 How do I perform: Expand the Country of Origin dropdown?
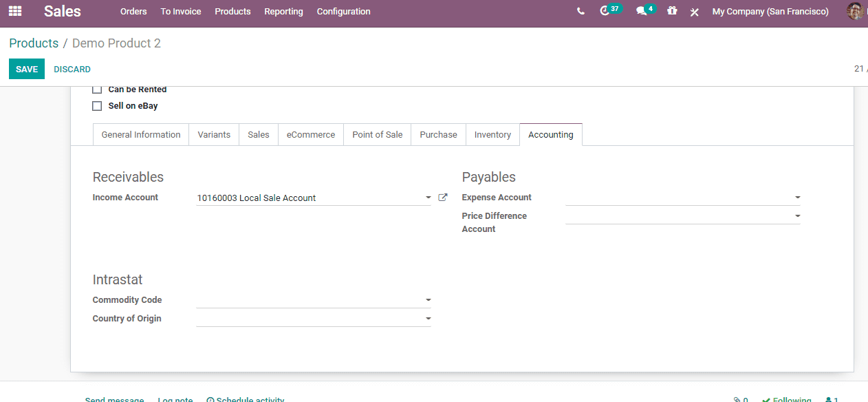coord(428,319)
